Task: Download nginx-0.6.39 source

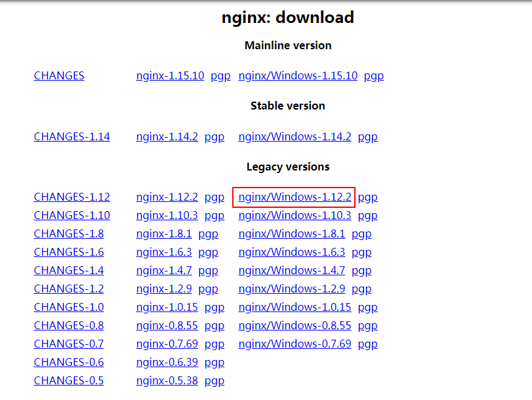Action: 167,362
